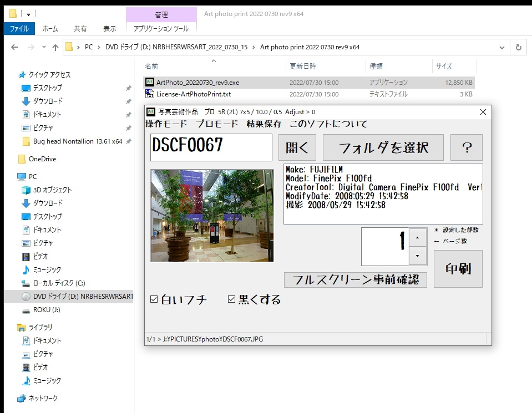Open ネットワーク in the navigation pane
Screen dimensions: 532x413
click(x=43, y=398)
